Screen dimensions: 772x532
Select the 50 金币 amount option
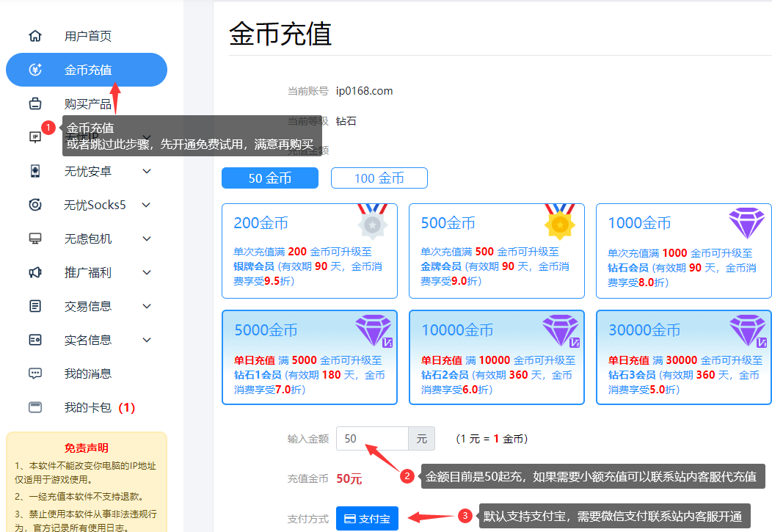[269, 178]
